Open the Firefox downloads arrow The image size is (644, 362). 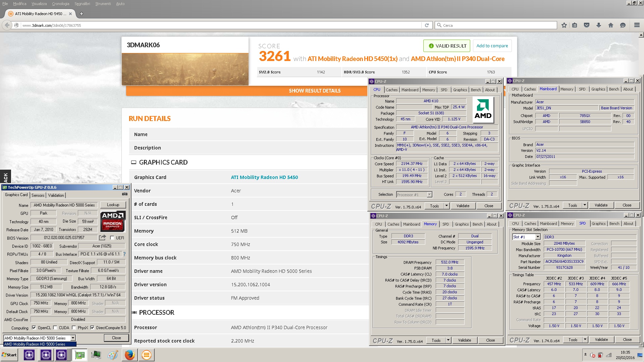point(599,25)
